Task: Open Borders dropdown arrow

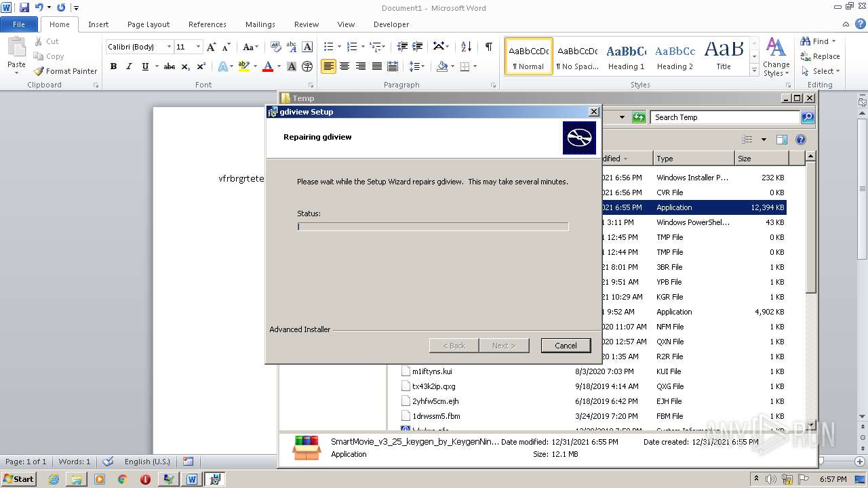Action: tap(475, 66)
